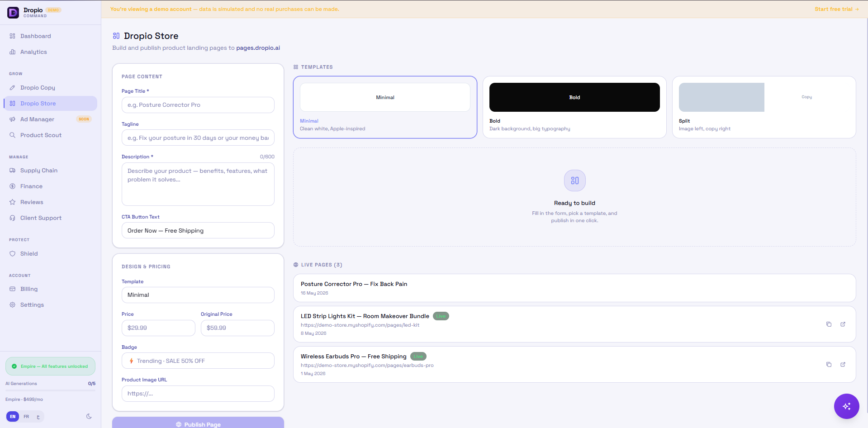Switch language to EN
The width and height of the screenshot is (868, 428).
13,417
